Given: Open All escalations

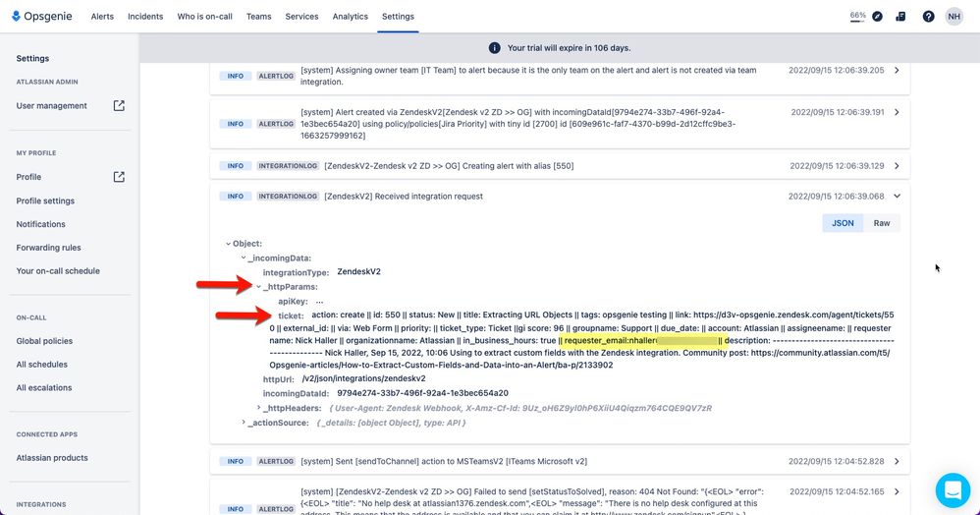Looking at the screenshot, I should pyautogui.click(x=44, y=388).
